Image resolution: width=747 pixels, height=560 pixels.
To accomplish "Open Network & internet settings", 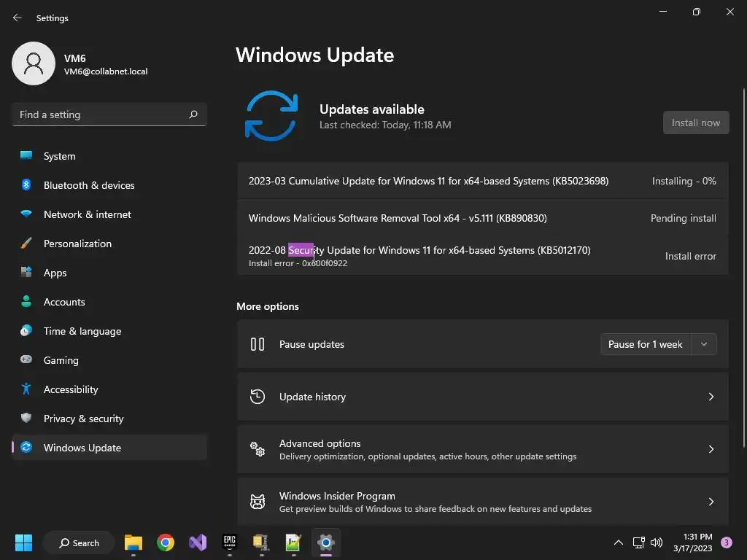I will (x=109, y=214).
